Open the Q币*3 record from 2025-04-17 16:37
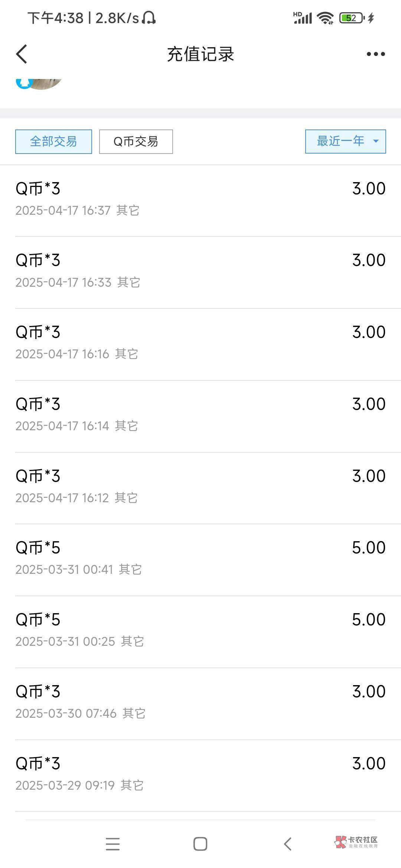The height and width of the screenshot is (868, 401). tap(200, 199)
